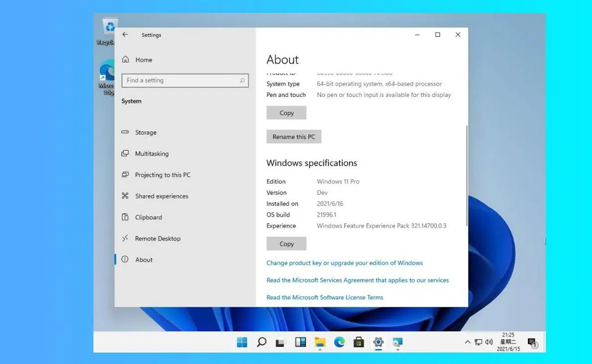
Task: Click the About info icon
Action: click(x=125, y=259)
